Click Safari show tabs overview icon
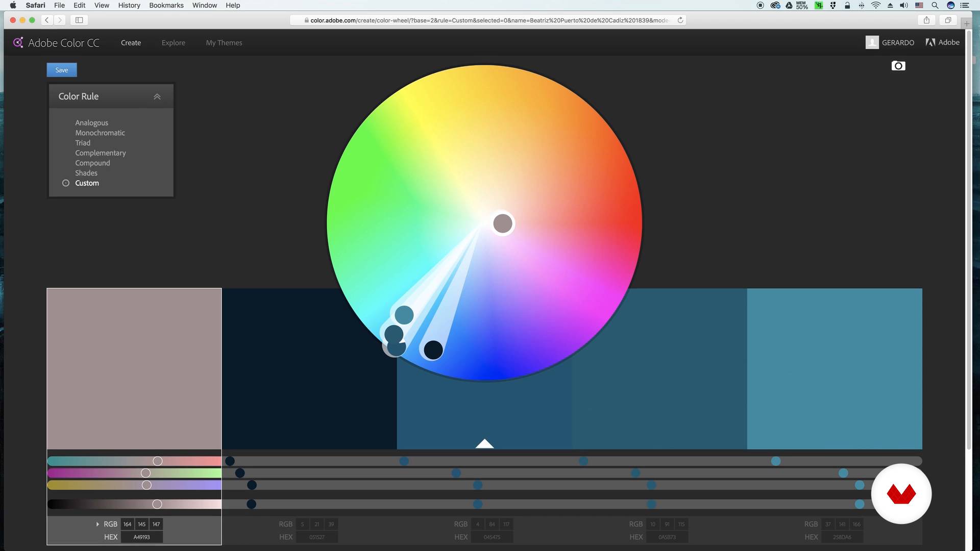Screen dimensions: 980x551 pos(948,20)
